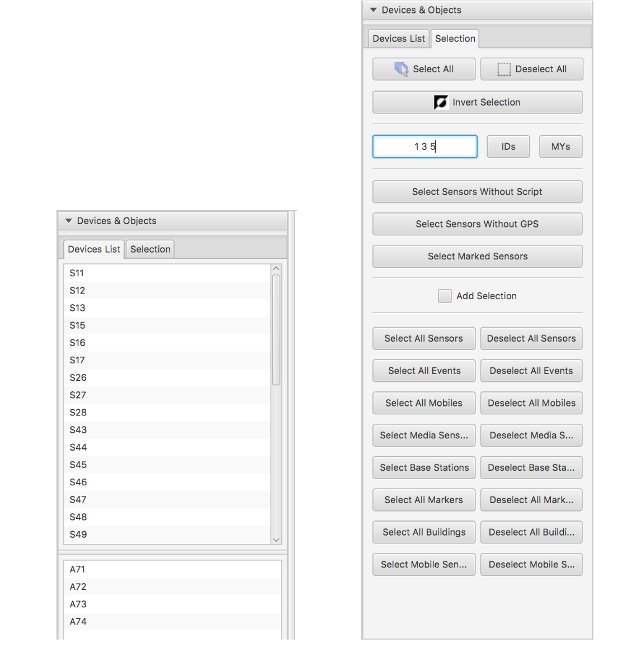This screenshot has height=672, width=632.
Task: Choose device A73 from lower list
Action: (78, 604)
